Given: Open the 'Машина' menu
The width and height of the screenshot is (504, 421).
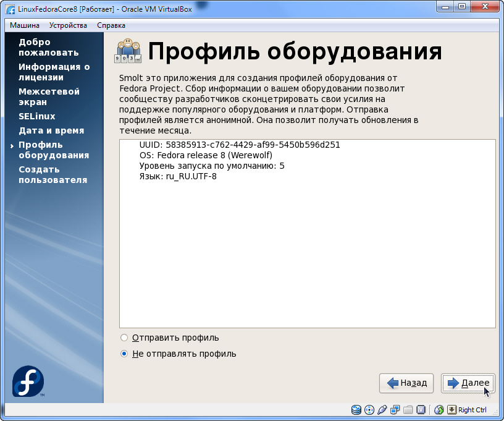Looking at the screenshot, I should coord(25,25).
